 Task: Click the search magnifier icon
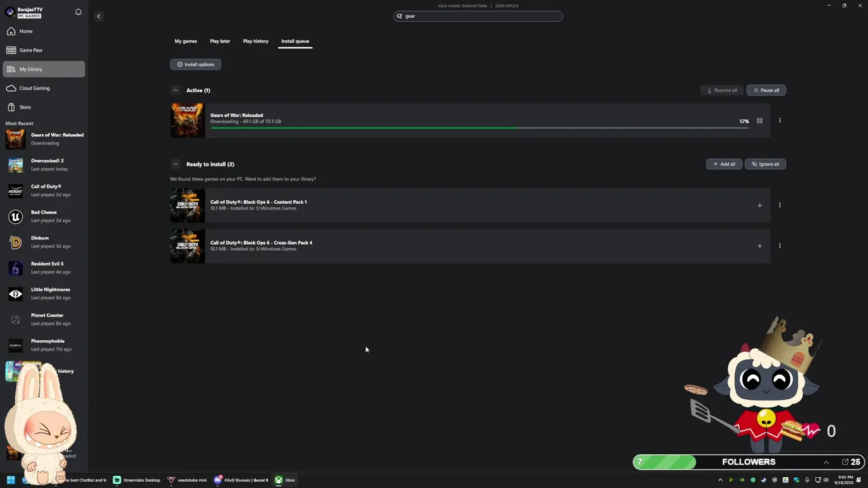coord(399,16)
